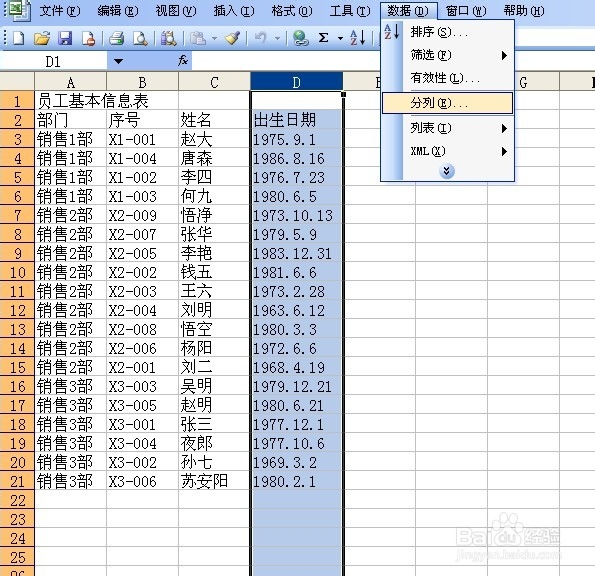Screen dimensions: 595x576
Task: Click cell with code X2-009
Action: (142, 215)
